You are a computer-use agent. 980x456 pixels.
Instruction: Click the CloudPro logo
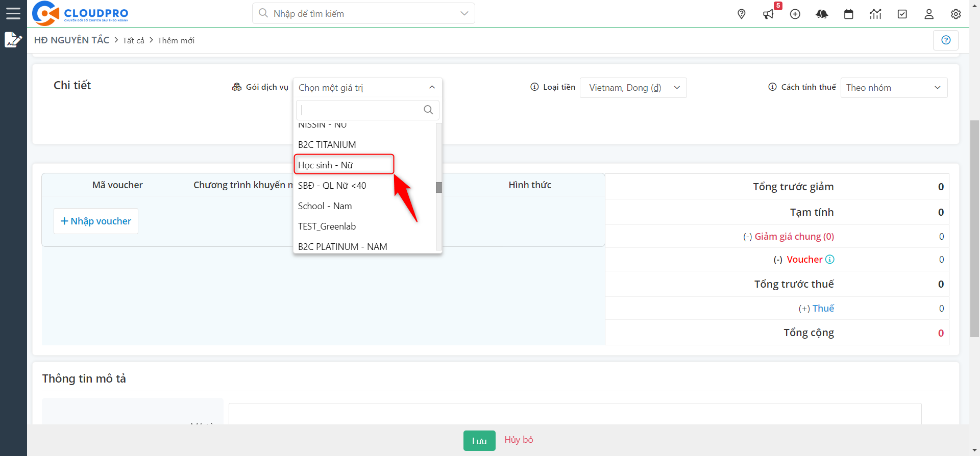coord(80,13)
